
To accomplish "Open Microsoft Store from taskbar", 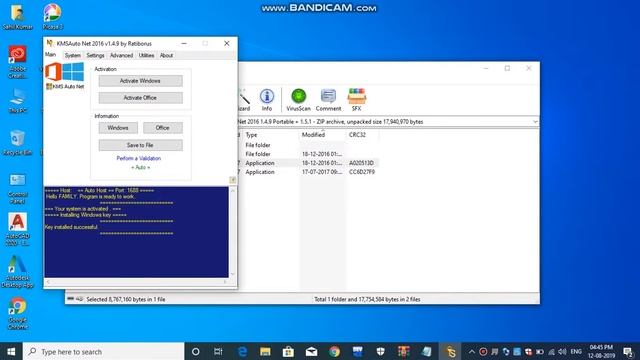I will (288, 351).
